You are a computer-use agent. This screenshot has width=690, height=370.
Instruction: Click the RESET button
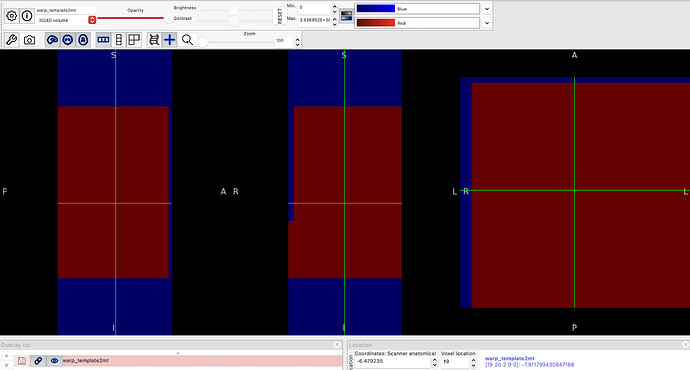tap(279, 16)
